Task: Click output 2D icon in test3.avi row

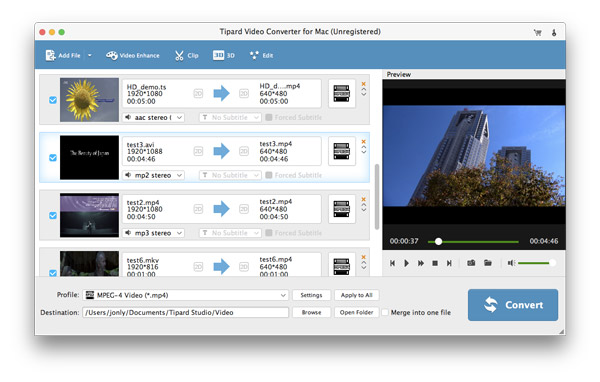Action: 244,151
